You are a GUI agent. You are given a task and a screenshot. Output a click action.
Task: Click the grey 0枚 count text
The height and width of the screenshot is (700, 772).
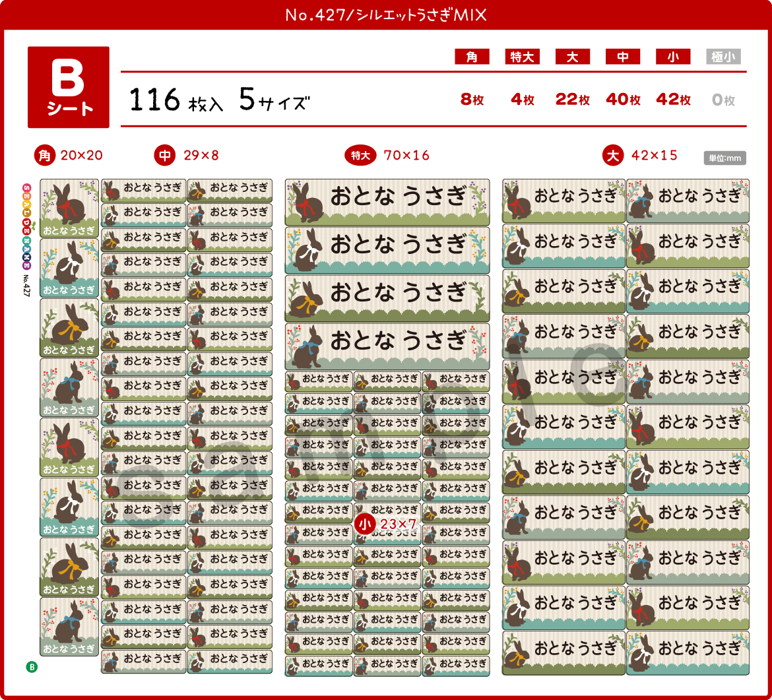pos(723,100)
